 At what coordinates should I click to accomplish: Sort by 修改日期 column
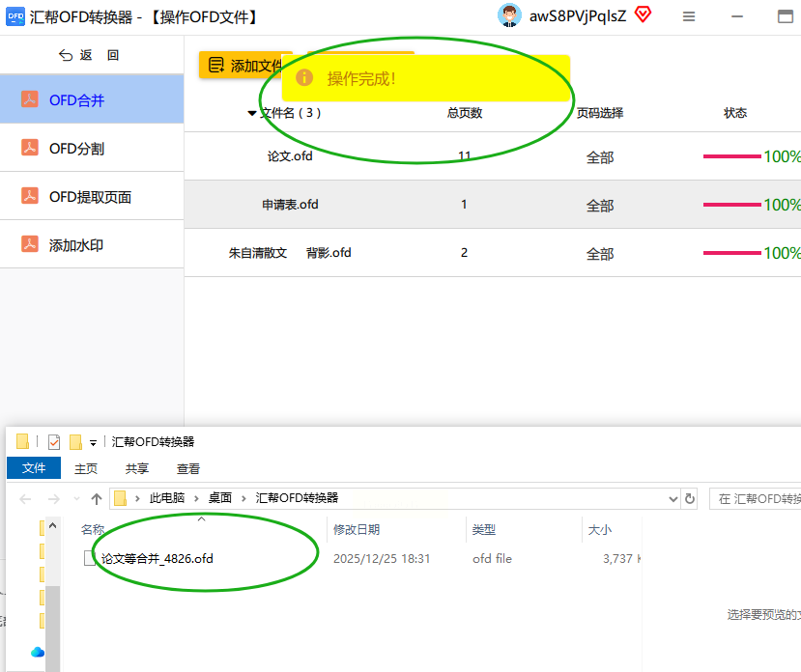[x=357, y=529]
